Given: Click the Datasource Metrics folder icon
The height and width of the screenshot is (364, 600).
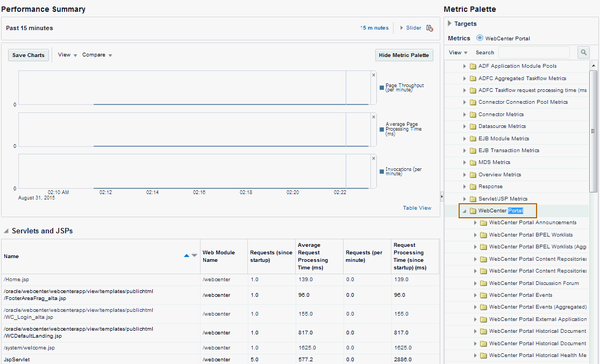Looking at the screenshot, I should tap(473, 126).
